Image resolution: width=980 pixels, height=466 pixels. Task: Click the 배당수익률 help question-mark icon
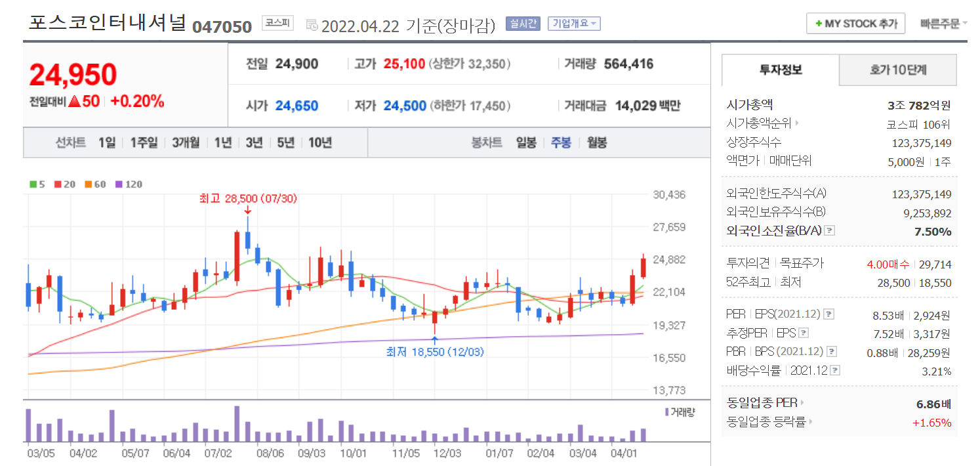[x=835, y=370]
